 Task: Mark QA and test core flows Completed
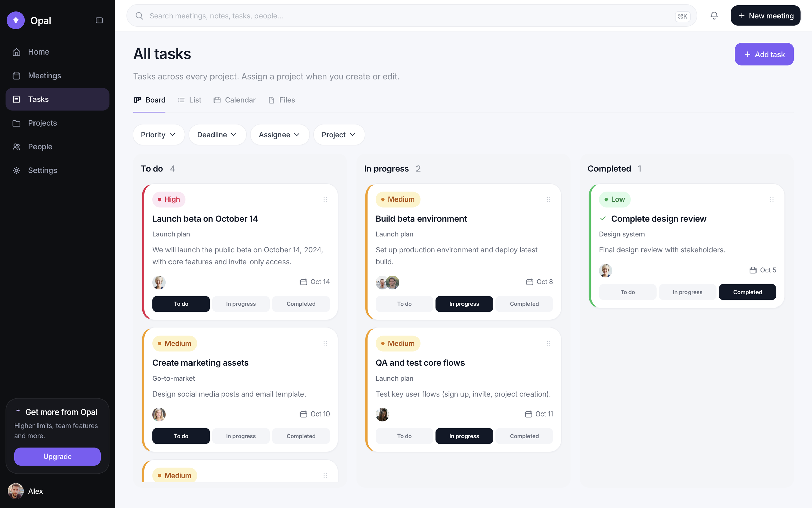point(524,436)
